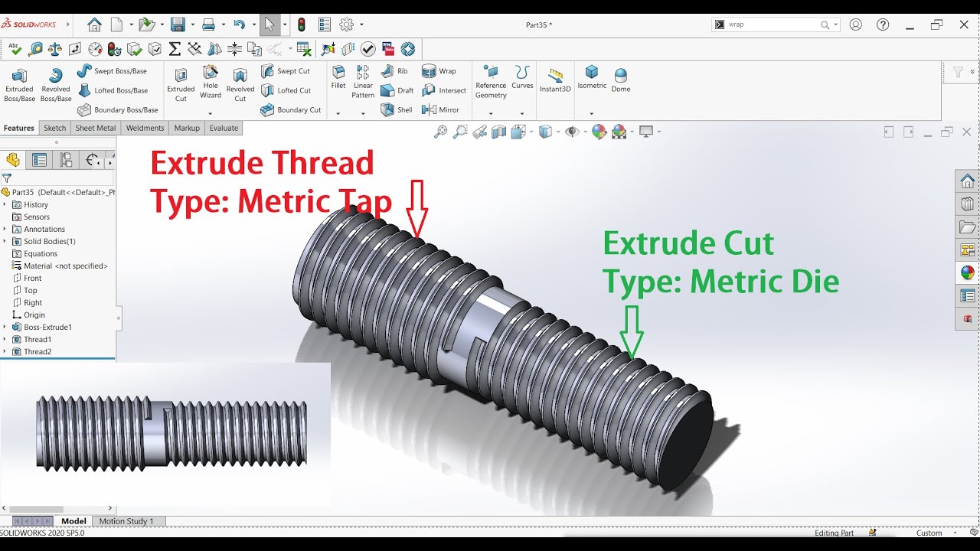This screenshot has width=980, height=551.
Task: Expand the Thread2 feature
Action: tap(5, 351)
